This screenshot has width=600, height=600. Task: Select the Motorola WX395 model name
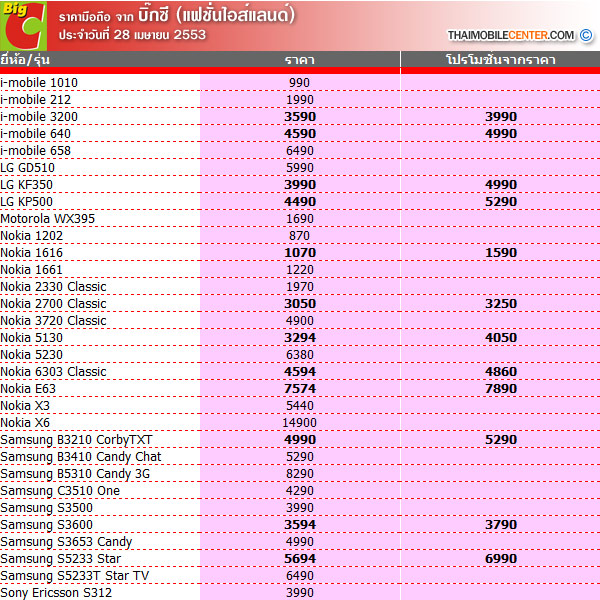pos(47,218)
